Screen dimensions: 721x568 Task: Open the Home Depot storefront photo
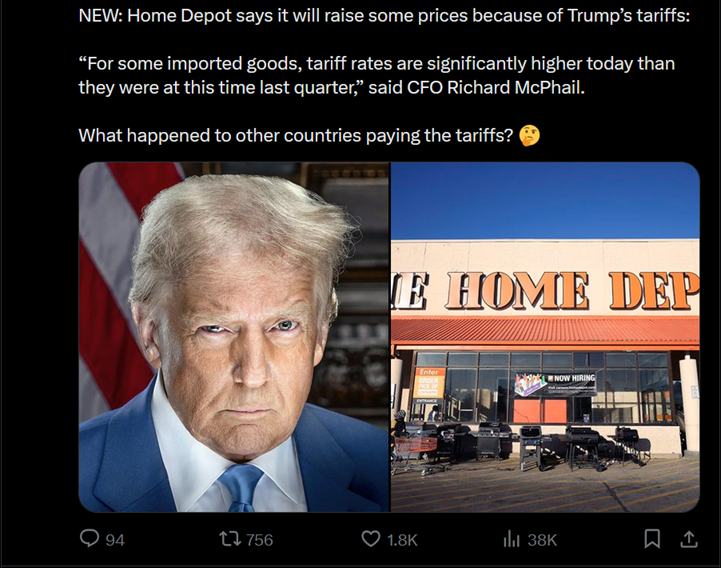[x=545, y=337]
